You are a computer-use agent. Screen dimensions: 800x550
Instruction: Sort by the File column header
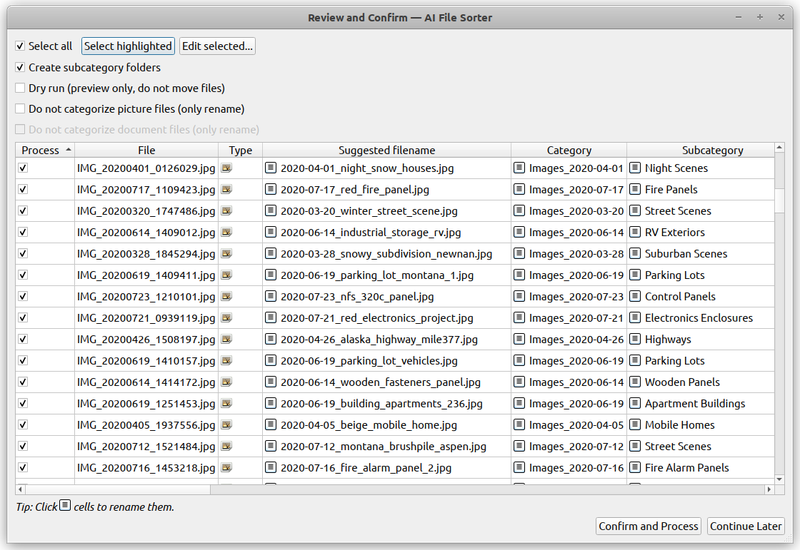tap(146, 150)
